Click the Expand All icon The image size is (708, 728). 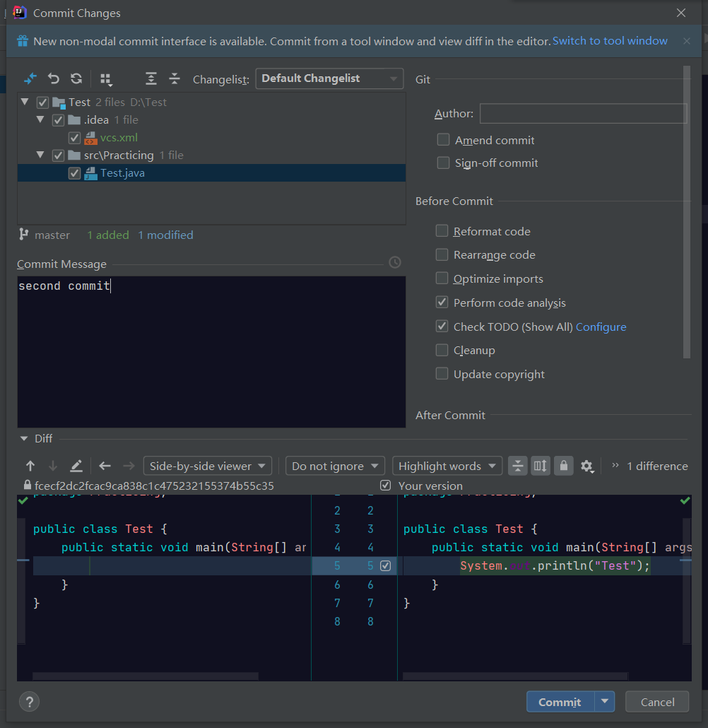coord(151,78)
